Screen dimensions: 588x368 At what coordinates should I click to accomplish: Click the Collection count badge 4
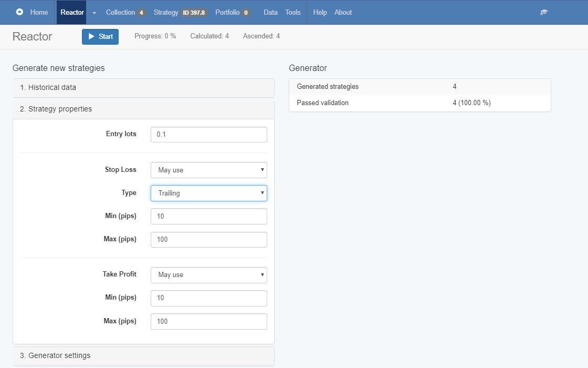pyautogui.click(x=141, y=13)
